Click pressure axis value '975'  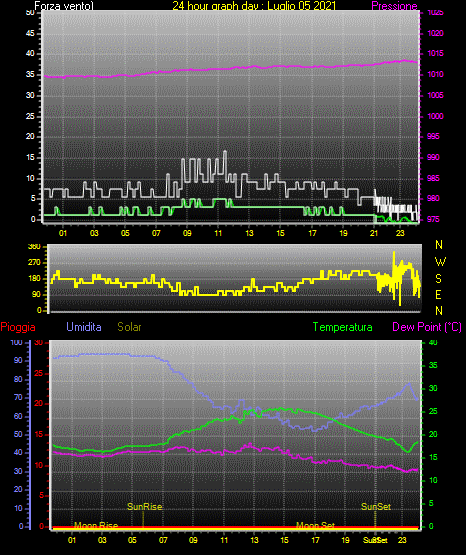pos(433,219)
